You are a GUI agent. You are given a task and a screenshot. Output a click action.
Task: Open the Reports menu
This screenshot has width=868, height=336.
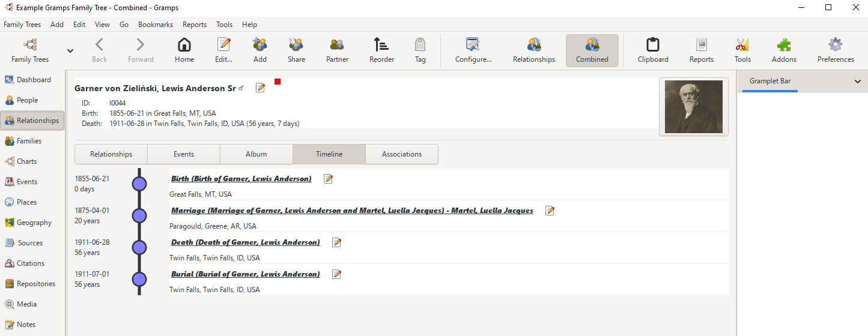pyautogui.click(x=195, y=25)
